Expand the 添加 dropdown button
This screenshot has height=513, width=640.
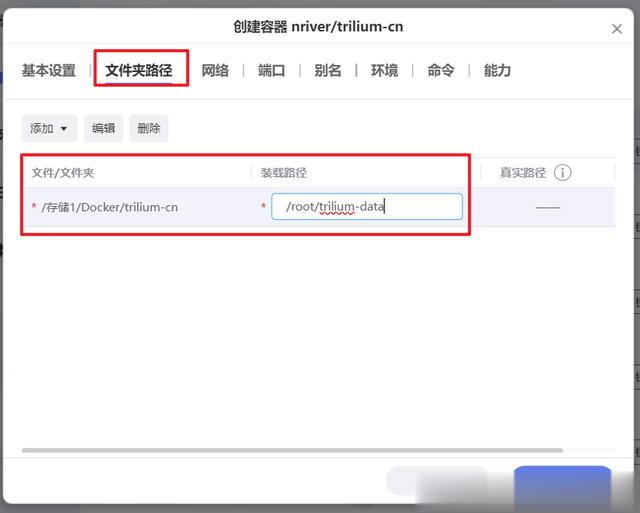click(x=49, y=129)
